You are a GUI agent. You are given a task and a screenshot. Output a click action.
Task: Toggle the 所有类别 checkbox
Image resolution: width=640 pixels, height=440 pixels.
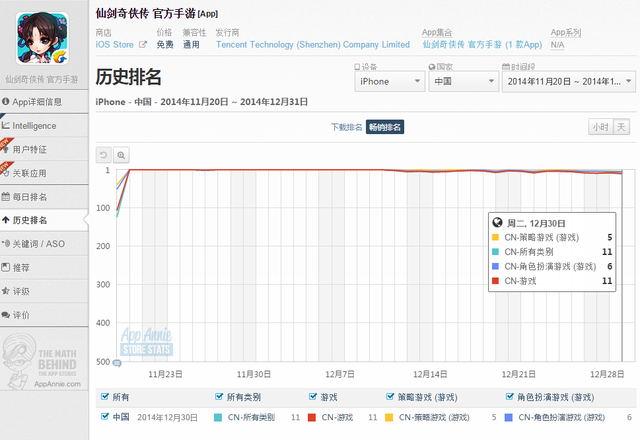(219, 396)
